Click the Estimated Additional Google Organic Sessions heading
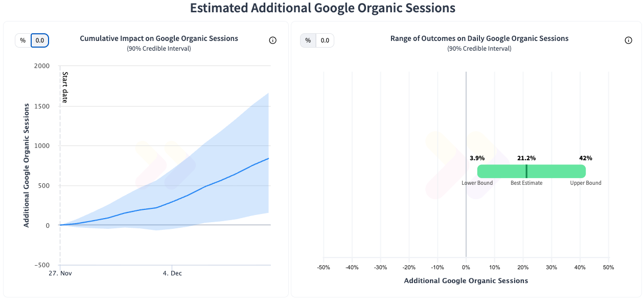The width and height of the screenshot is (644, 300). [x=322, y=8]
